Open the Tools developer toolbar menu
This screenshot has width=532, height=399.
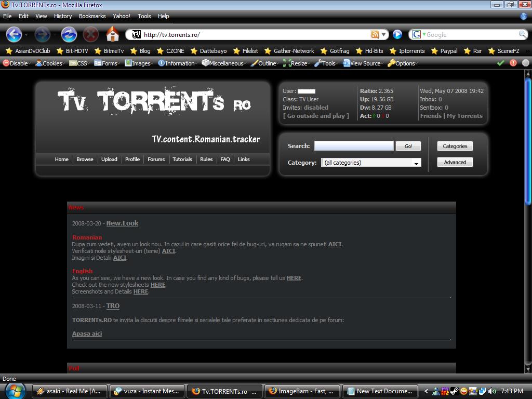326,63
